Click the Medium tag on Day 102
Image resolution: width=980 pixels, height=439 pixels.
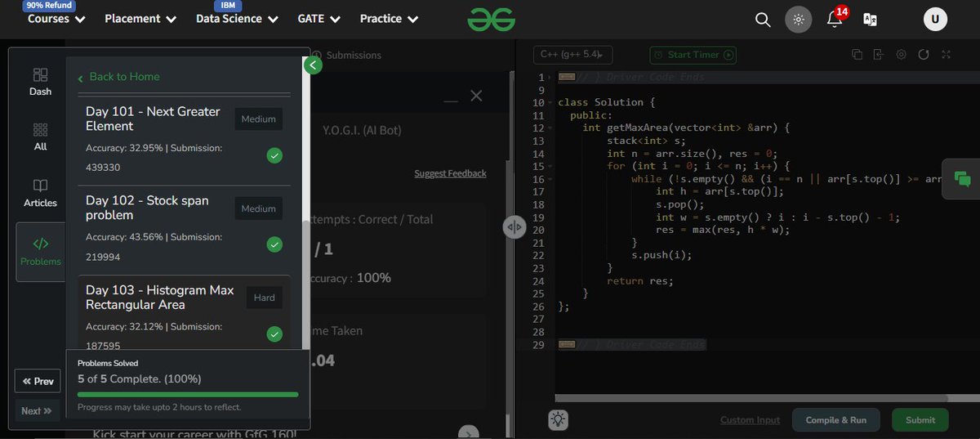point(258,209)
